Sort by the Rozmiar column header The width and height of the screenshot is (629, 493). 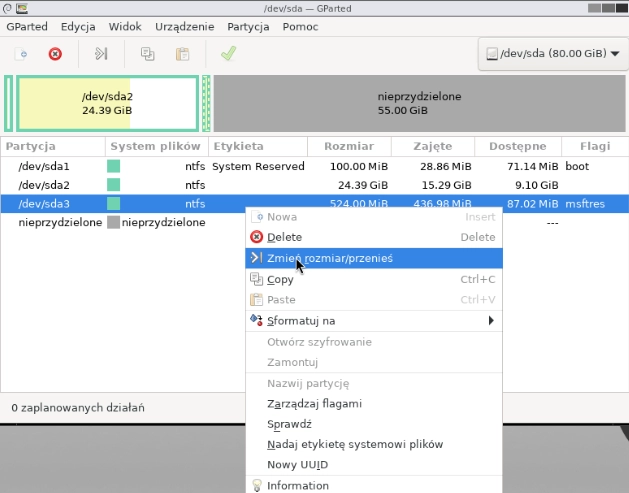(x=348, y=146)
